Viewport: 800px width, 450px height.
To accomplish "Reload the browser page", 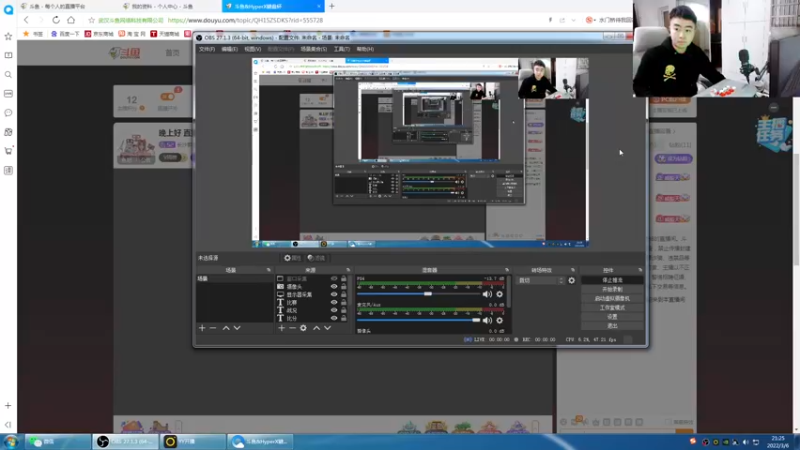I will click(56, 20).
